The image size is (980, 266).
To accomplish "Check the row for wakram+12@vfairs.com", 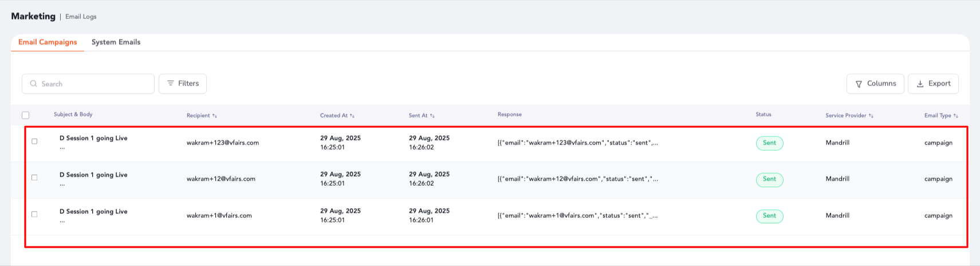I will [34, 178].
